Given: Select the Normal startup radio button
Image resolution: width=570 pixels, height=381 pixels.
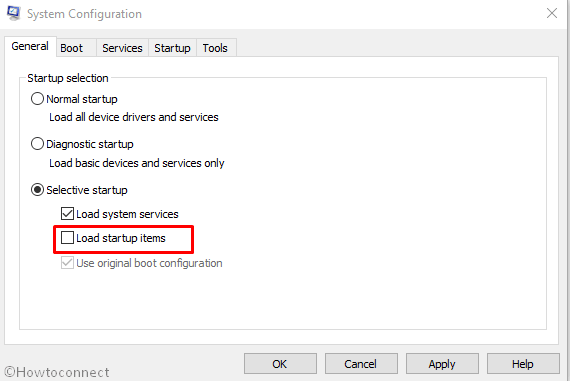Looking at the screenshot, I should 37,99.
